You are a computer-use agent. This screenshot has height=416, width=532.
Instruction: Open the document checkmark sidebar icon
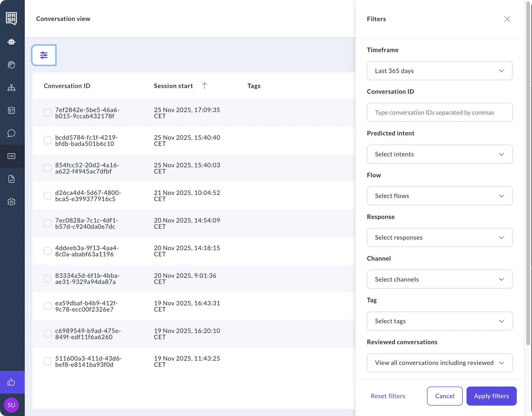11,179
